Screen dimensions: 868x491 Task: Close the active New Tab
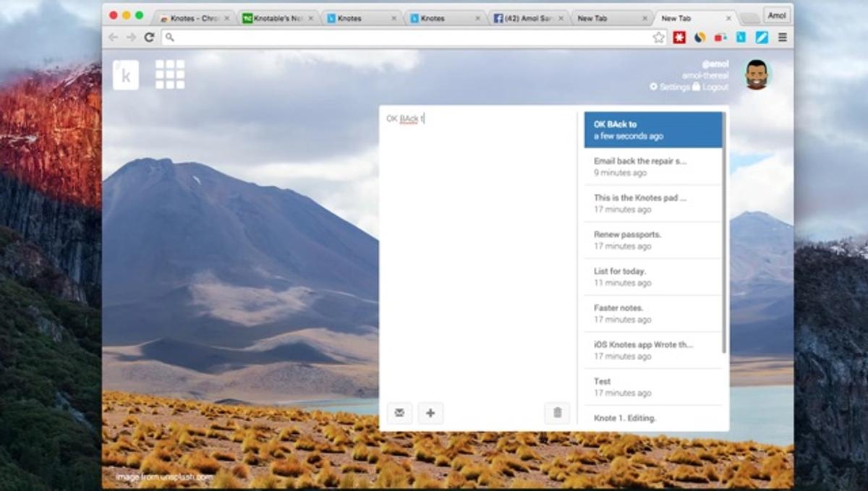point(728,18)
